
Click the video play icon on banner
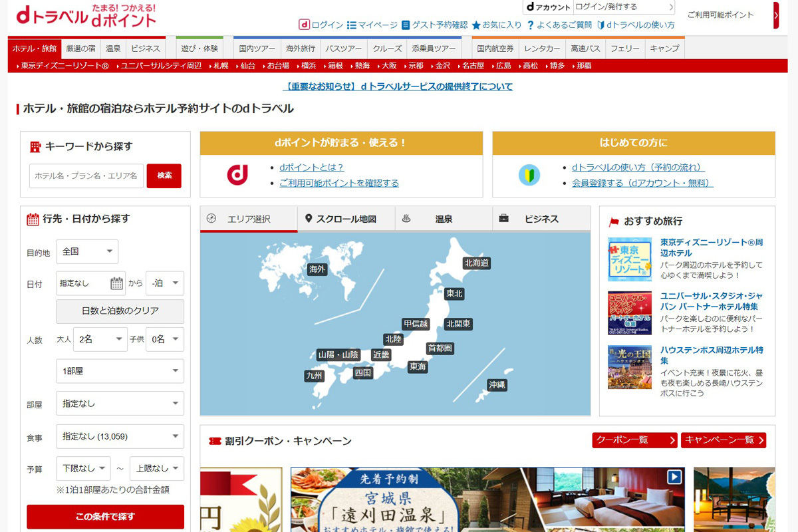point(675,476)
